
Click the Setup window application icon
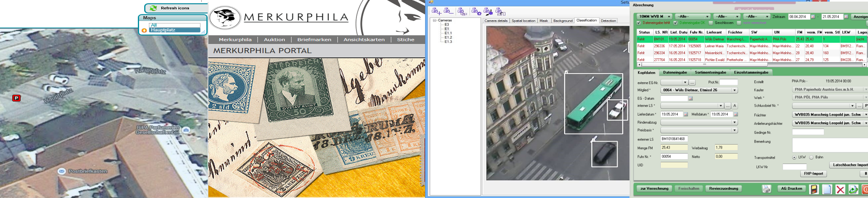(431, 2)
